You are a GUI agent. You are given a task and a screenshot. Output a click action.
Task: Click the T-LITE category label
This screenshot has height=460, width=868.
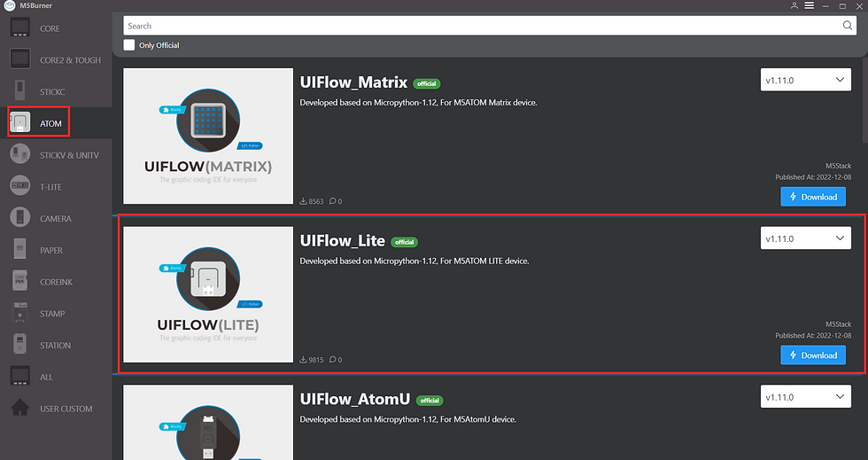pyautogui.click(x=50, y=187)
